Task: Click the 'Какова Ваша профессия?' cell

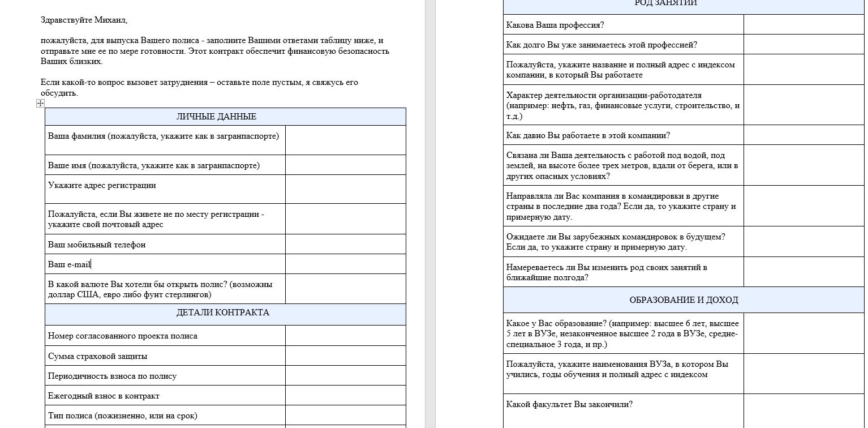Action: [x=624, y=24]
